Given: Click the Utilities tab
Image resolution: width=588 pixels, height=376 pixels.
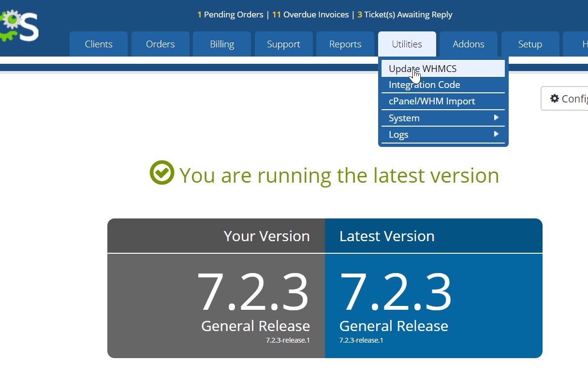Looking at the screenshot, I should pos(407,44).
